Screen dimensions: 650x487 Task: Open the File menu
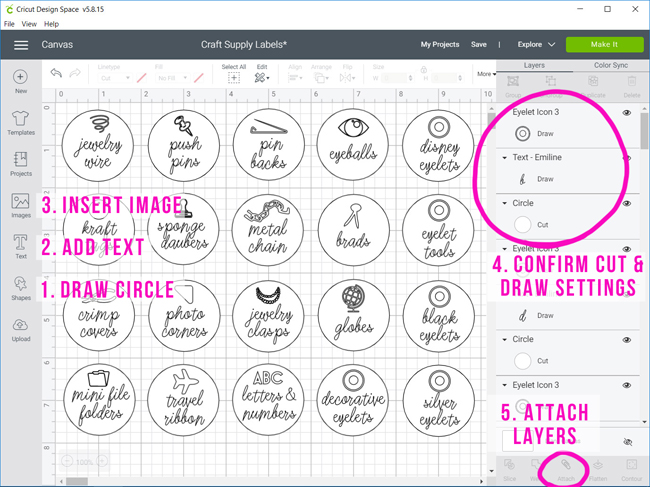point(9,24)
